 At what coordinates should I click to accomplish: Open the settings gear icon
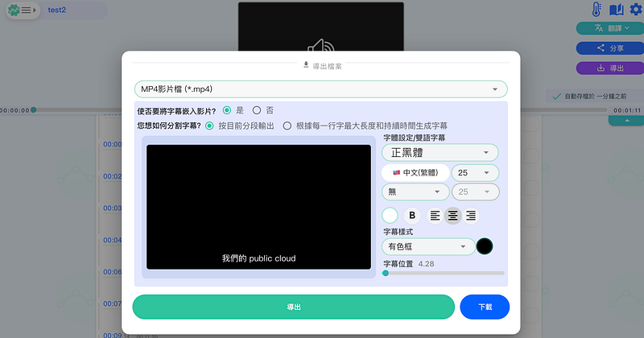(636, 9)
